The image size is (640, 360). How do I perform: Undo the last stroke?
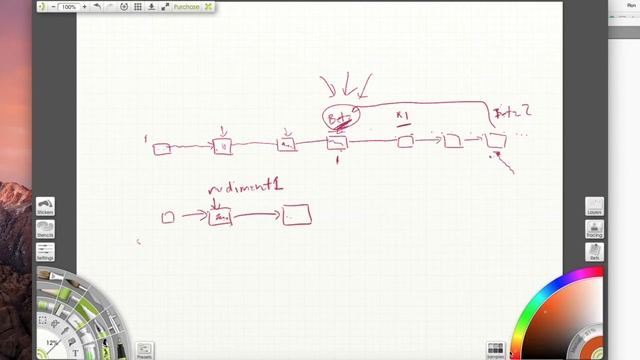point(97,7)
